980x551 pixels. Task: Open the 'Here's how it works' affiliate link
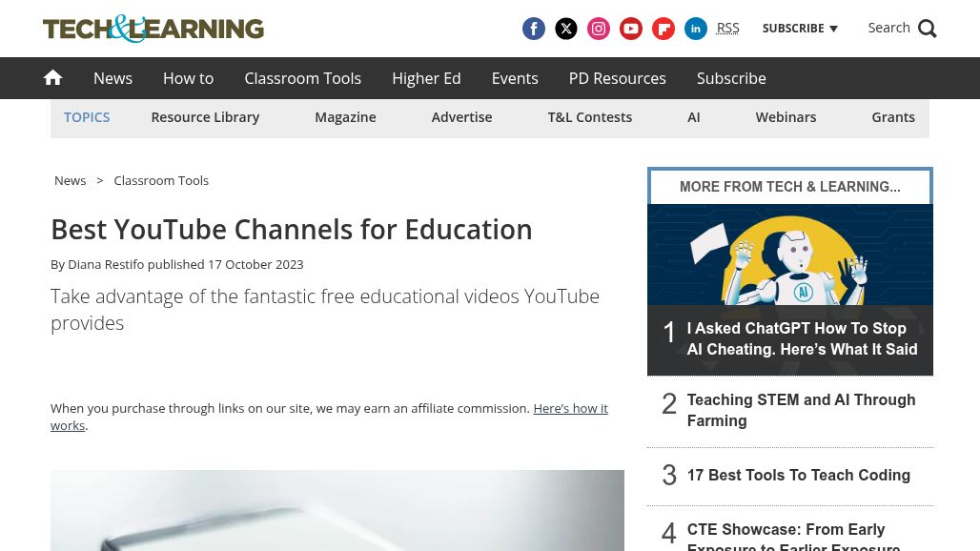(330, 417)
